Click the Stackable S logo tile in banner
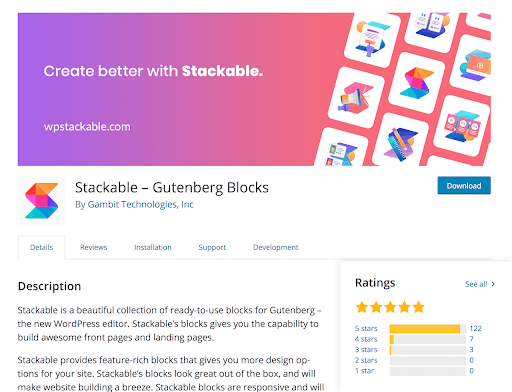The height and width of the screenshot is (392, 512). [x=417, y=83]
